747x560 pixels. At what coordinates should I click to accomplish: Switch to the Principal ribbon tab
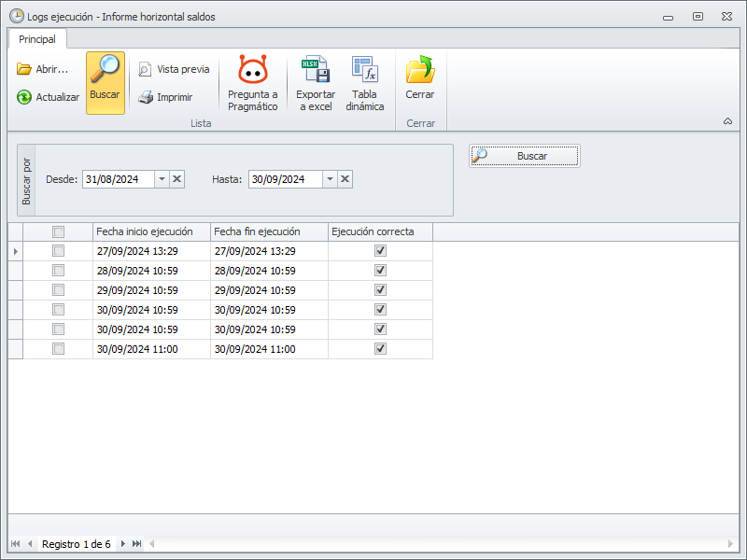click(x=37, y=39)
